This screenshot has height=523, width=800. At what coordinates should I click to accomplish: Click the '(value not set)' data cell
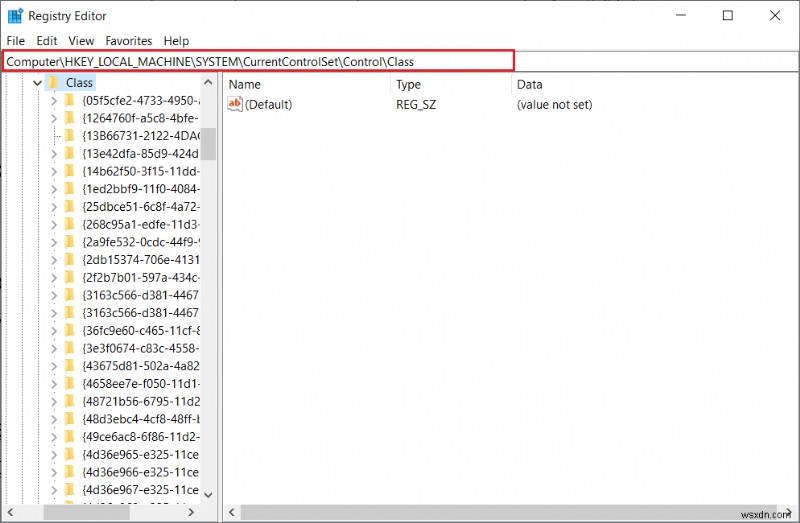tap(555, 105)
